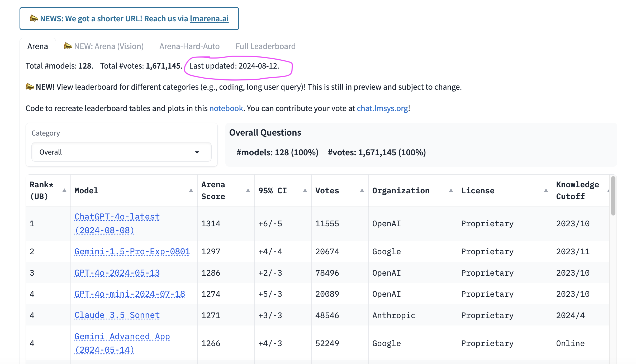Image resolution: width=636 pixels, height=364 pixels.
Task: Select the Arena Score value 1297
Action: point(211,251)
